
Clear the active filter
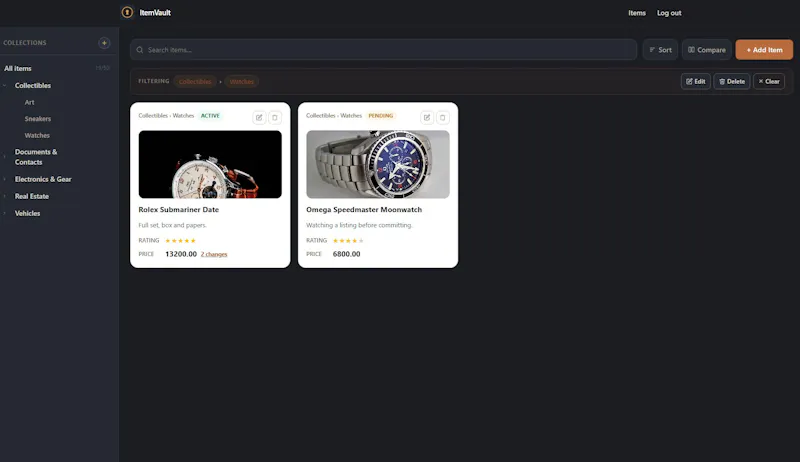[768, 82]
